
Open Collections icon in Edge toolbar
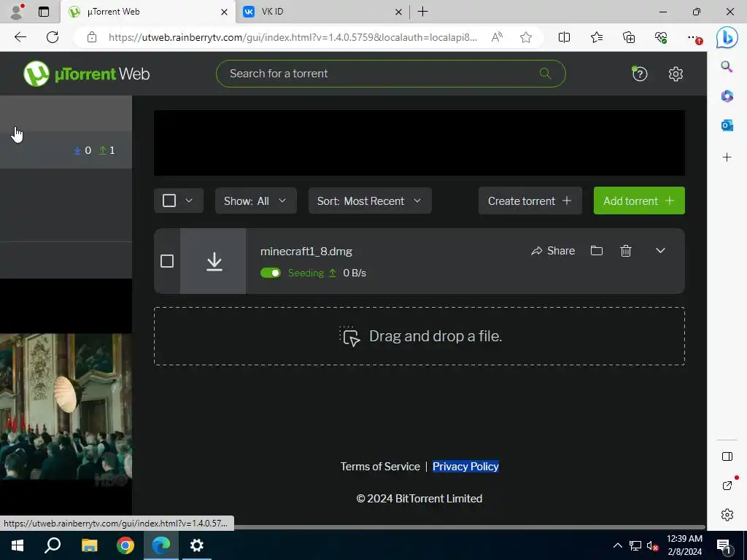pos(629,37)
